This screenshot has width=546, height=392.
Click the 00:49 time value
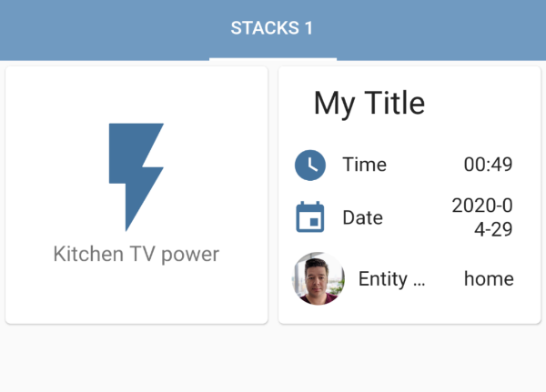tap(488, 165)
